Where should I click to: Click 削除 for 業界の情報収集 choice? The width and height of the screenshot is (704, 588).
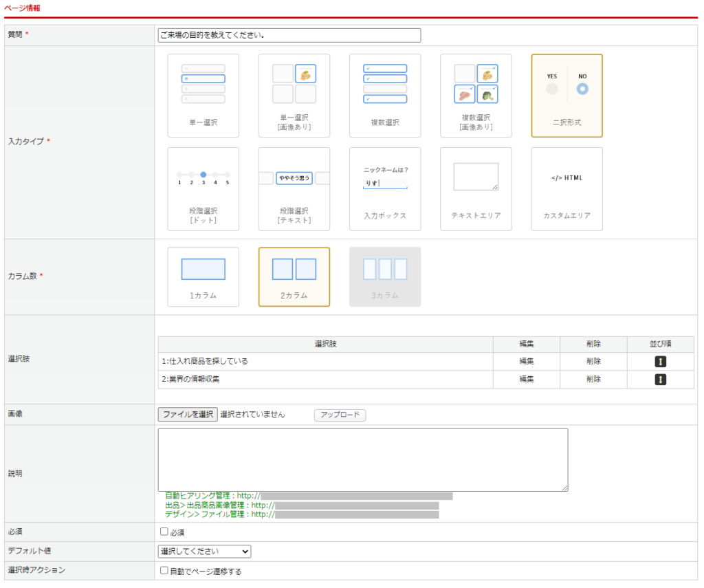click(593, 379)
